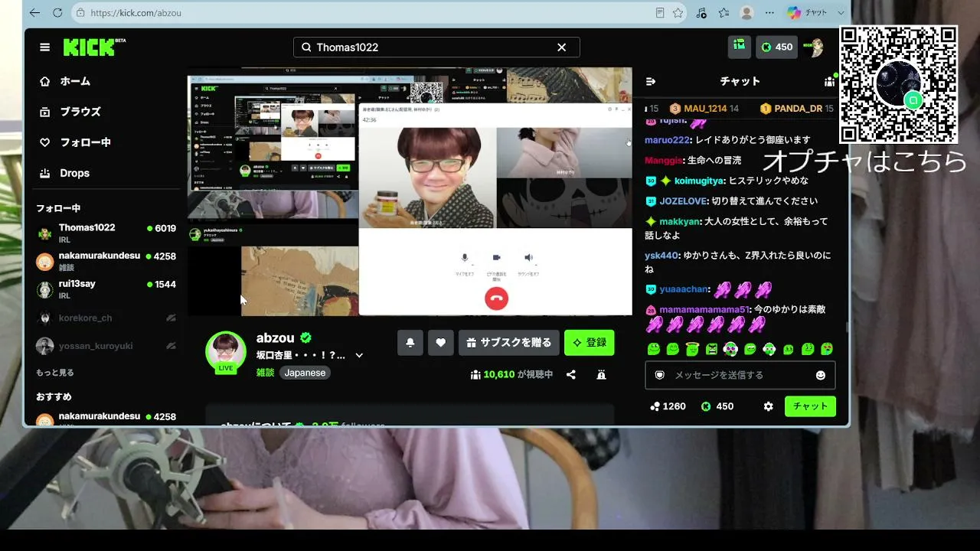Screen dimensions: 980x551
Task: Click MAU_1214 in the gift leaderboard
Action: tap(704, 109)
